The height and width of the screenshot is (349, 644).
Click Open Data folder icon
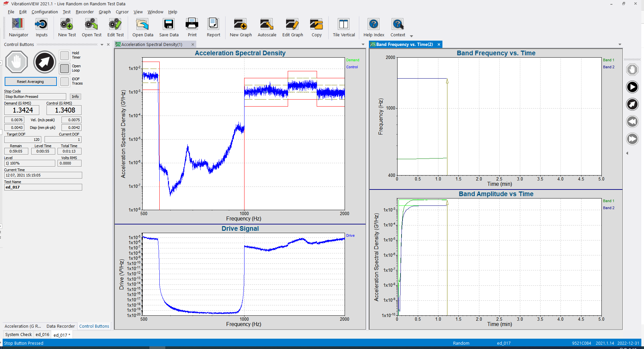coord(143,27)
